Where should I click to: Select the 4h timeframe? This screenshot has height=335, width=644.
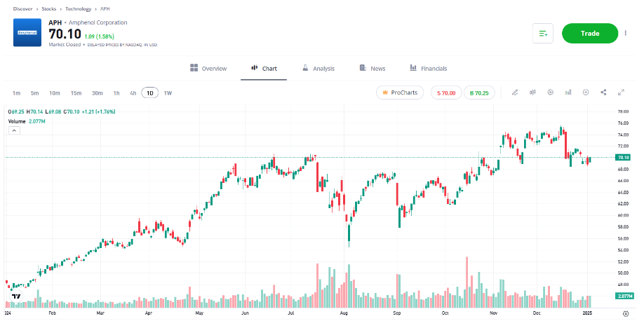coord(133,93)
